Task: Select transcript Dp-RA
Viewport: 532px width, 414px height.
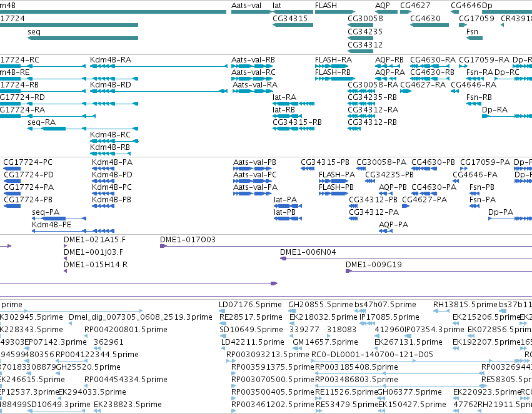Action: point(494,110)
